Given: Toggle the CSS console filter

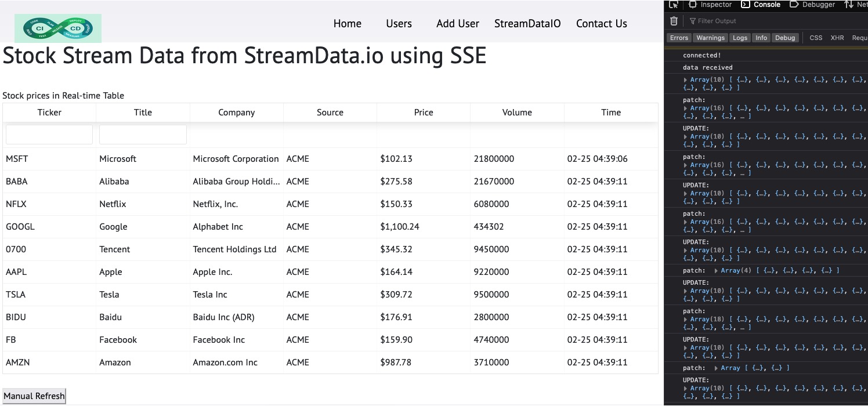Looking at the screenshot, I should (816, 38).
